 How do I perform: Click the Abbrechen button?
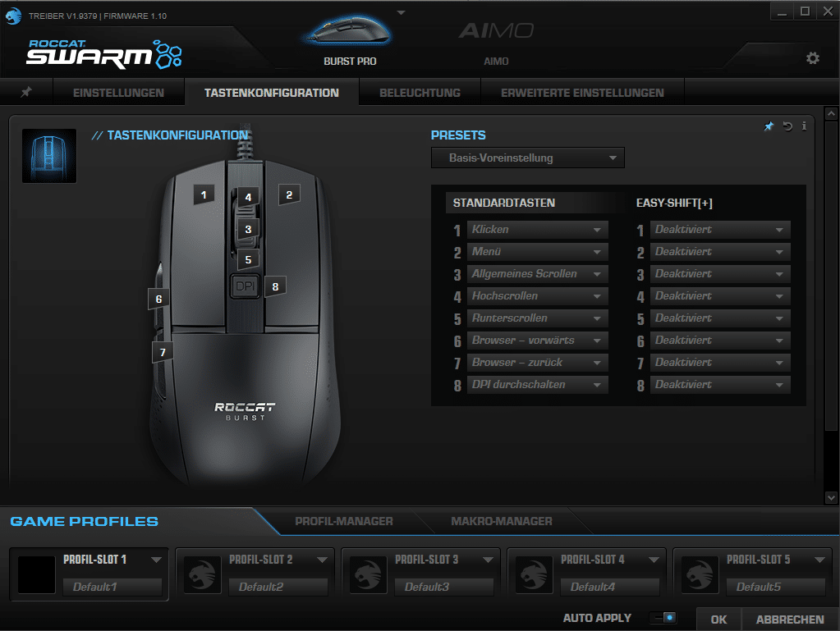(x=790, y=620)
